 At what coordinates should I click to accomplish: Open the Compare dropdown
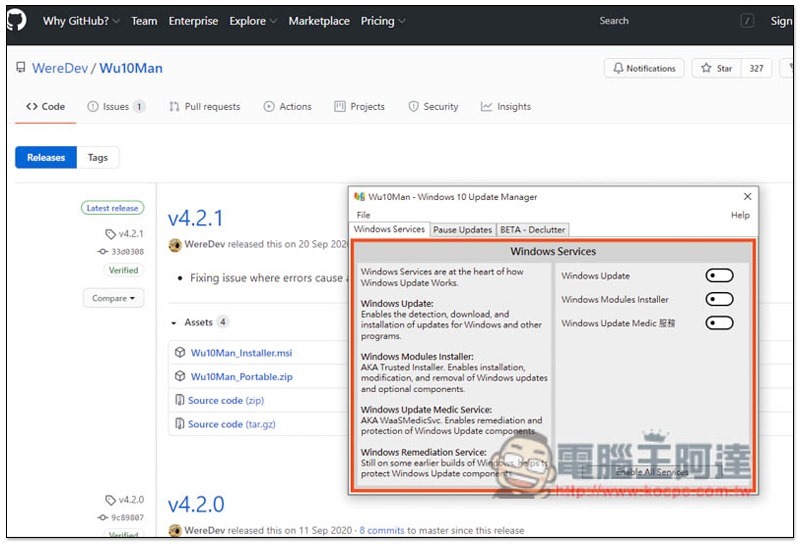point(113,298)
